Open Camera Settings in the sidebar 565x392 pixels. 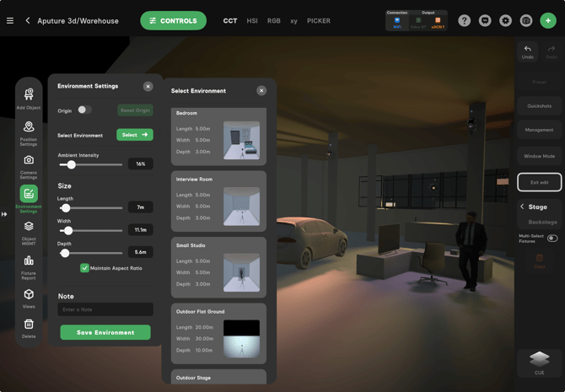pyautogui.click(x=29, y=164)
